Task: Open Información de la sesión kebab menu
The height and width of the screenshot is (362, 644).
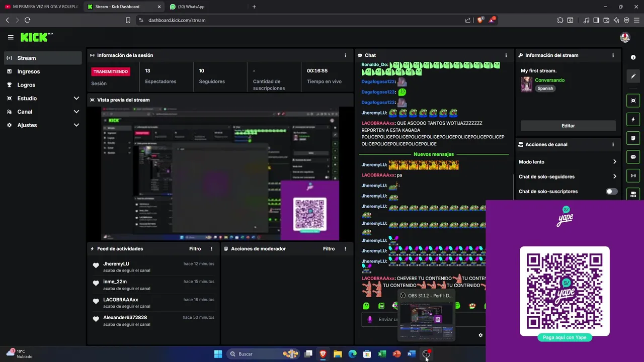Action: (345, 55)
